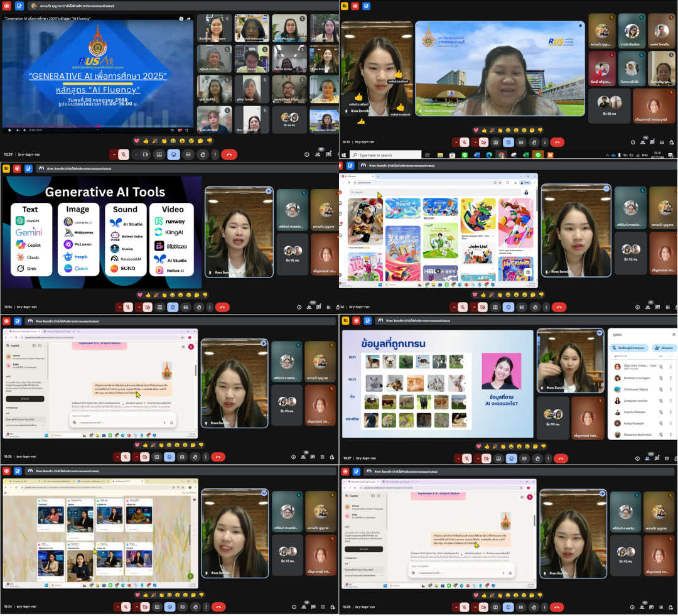Raise hand in the 13:29 meeting panel
Screen dimensions: 678x616
(x=202, y=154)
